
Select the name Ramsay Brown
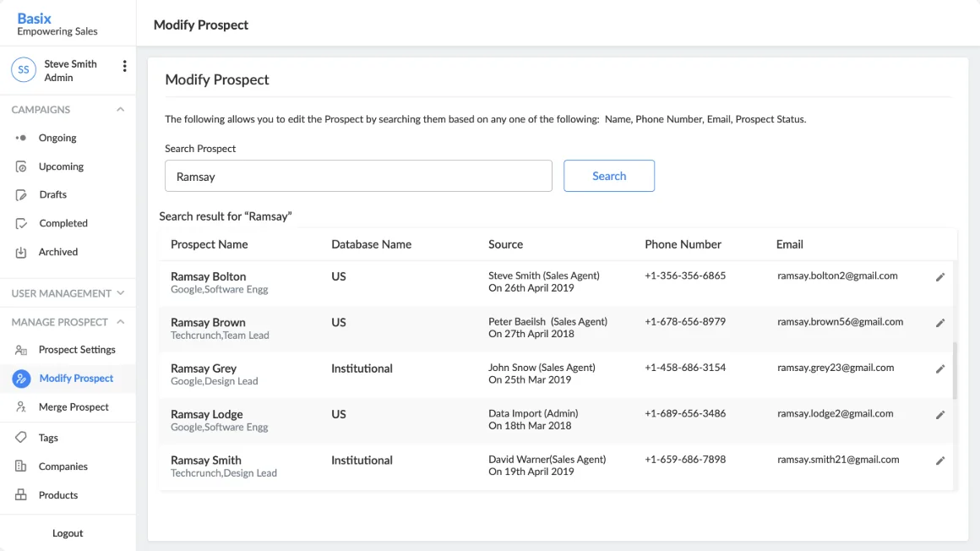208,323
